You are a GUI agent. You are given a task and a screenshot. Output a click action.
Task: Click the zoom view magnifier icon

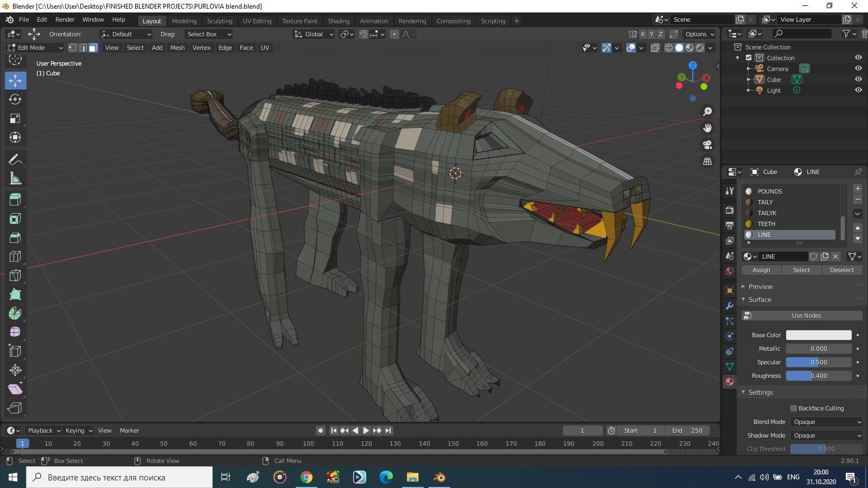tap(707, 112)
